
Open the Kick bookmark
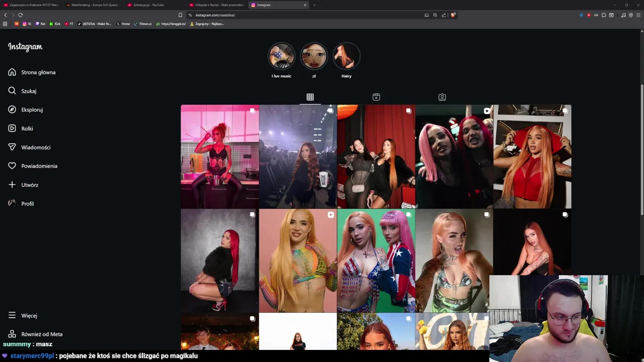(x=55, y=24)
